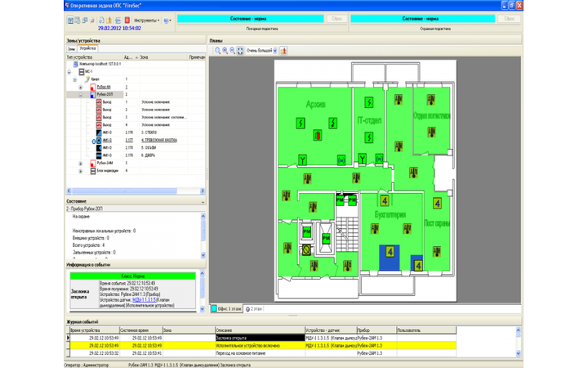Click the first icon in the main toolbar
588x368 pixels.
[x=70, y=20]
